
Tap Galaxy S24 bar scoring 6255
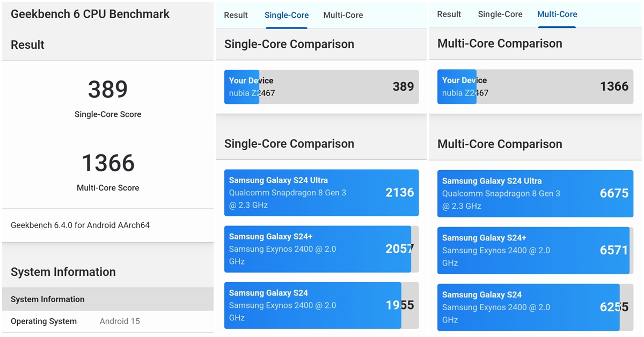535,307
